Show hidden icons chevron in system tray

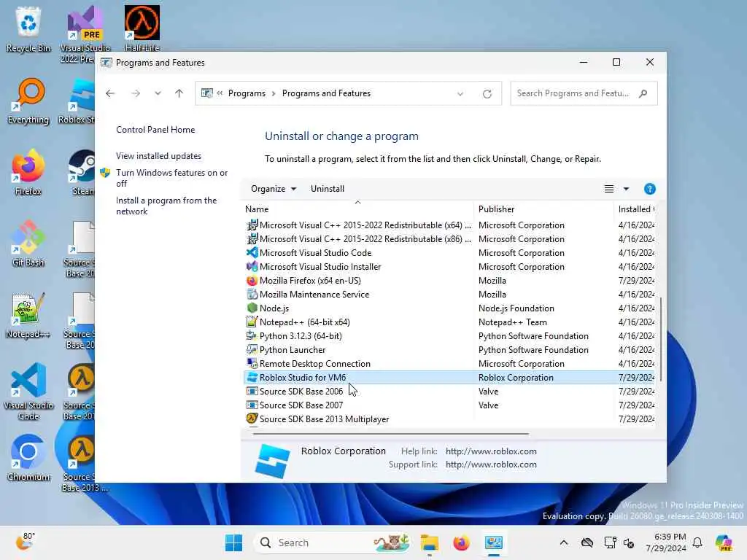[564, 542]
